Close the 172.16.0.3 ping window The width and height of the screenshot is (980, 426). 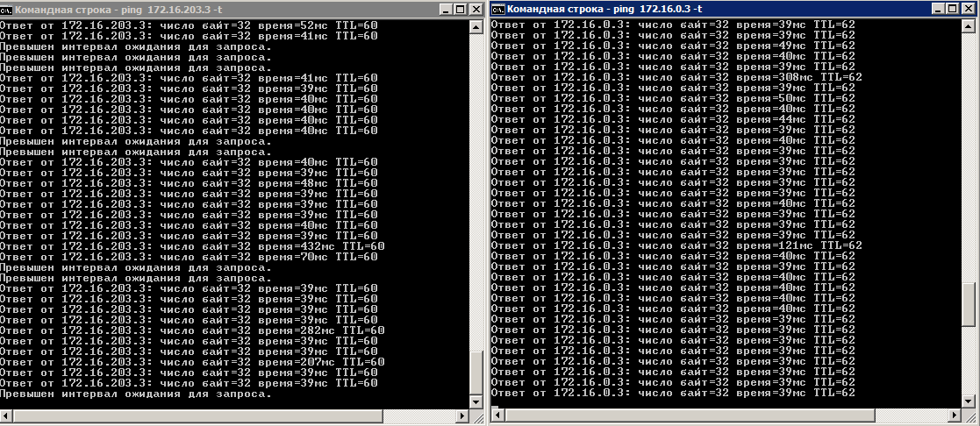click(969, 10)
